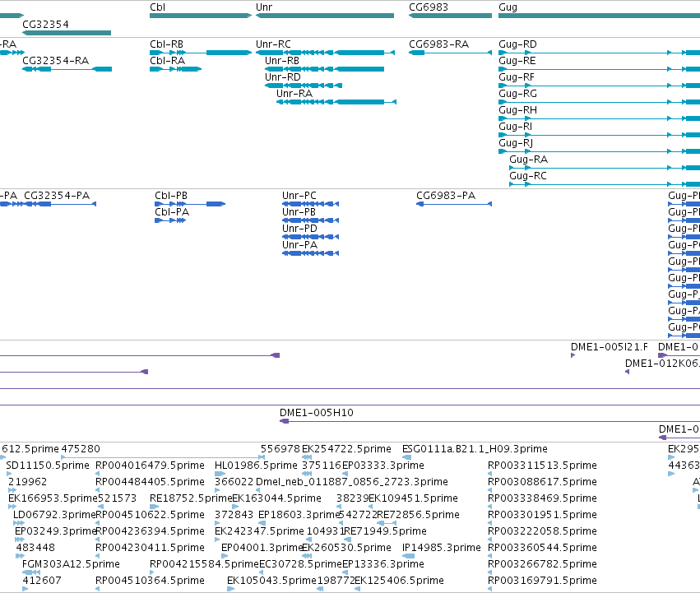Image resolution: width=700 pixels, height=593 pixels.
Task: Select the DME1-005I21.F clone end
Action: (x=573, y=355)
